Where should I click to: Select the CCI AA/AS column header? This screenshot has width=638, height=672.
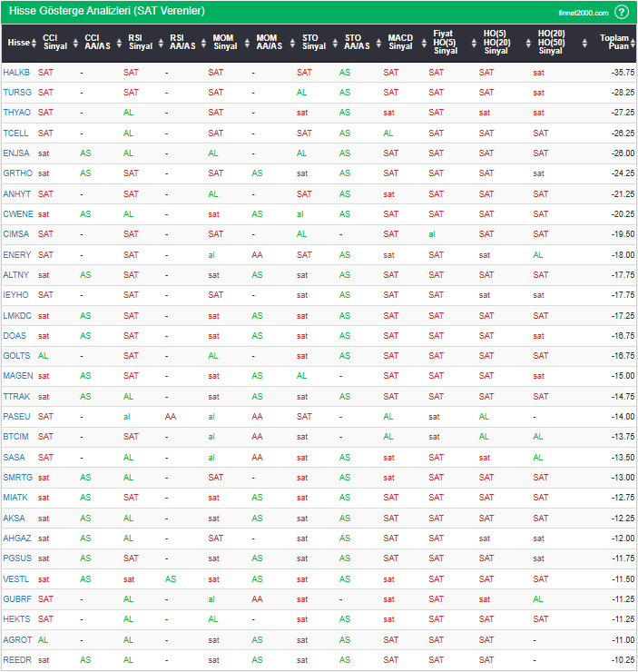pyautogui.click(x=98, y=43)
